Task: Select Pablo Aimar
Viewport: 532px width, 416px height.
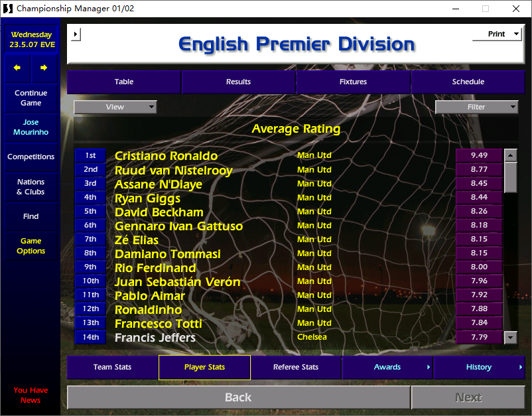Action: click(150, 296)
